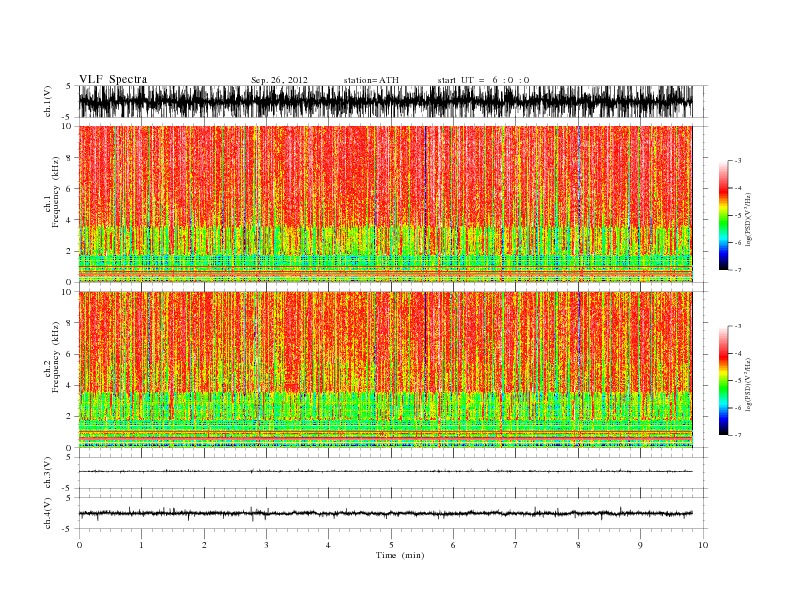The width and height of the screenshot is (792, 612).
Task: Click the 'Time (min)' axis label
Action: 400,555
